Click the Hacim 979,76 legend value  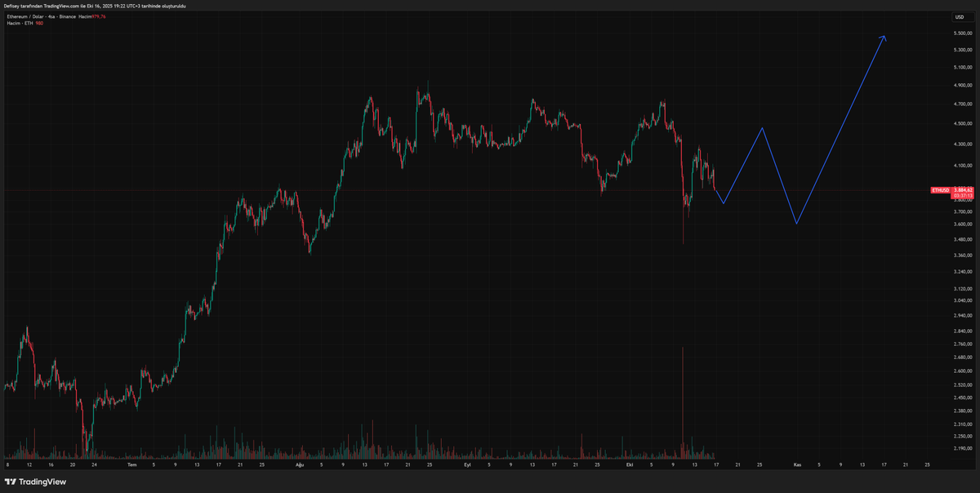94,16
